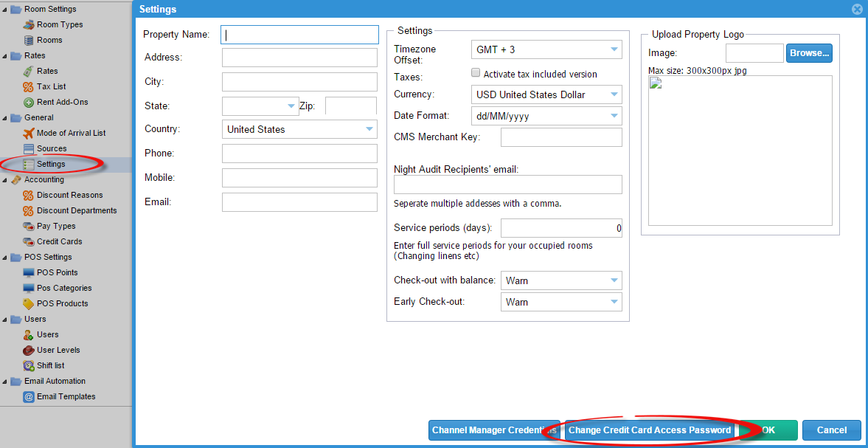The image size is (868, 448).
Task: Click the Shift list clock icon
Action: coord(29,365)
